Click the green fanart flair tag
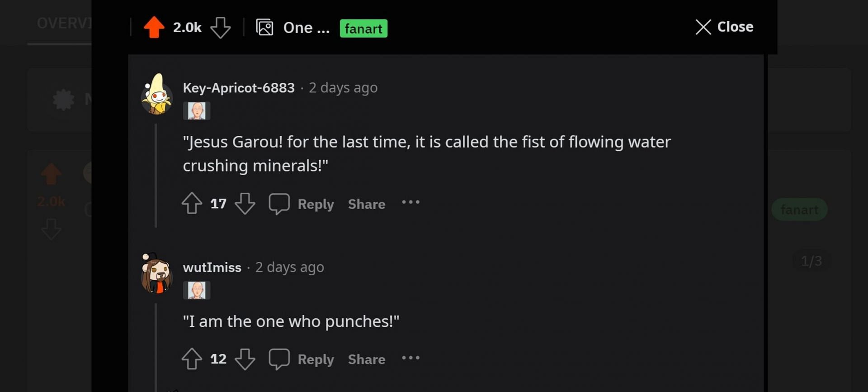This screenshot has height=392, width=868. point(363,29)
